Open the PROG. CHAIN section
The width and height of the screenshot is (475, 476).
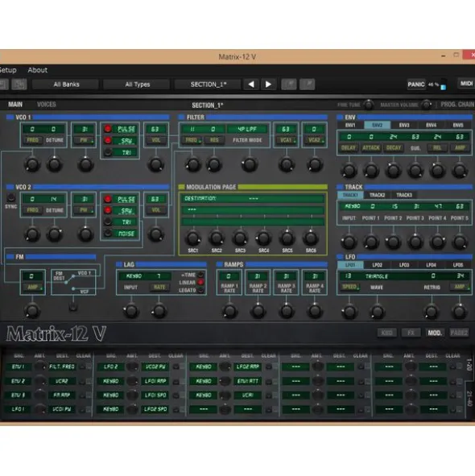pyautogui.click(x=457, y=105)
